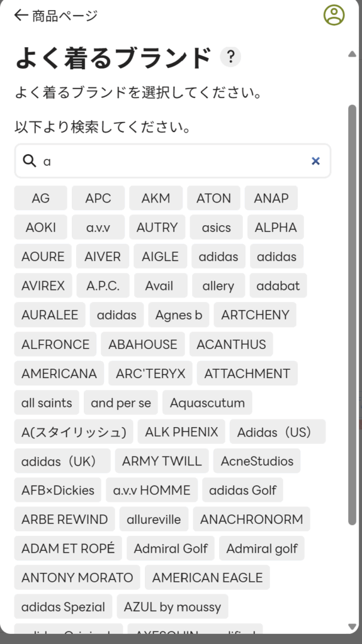Select the Aquascutum brand tag

[207, 402]
